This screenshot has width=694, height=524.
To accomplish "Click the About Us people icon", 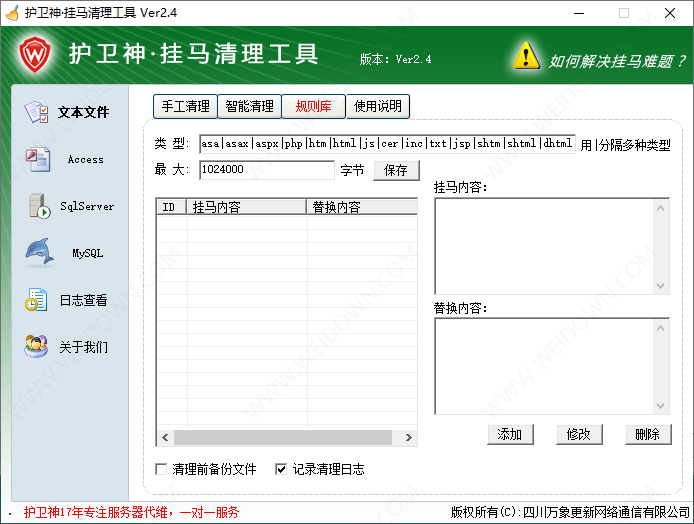I will point(36,347).
